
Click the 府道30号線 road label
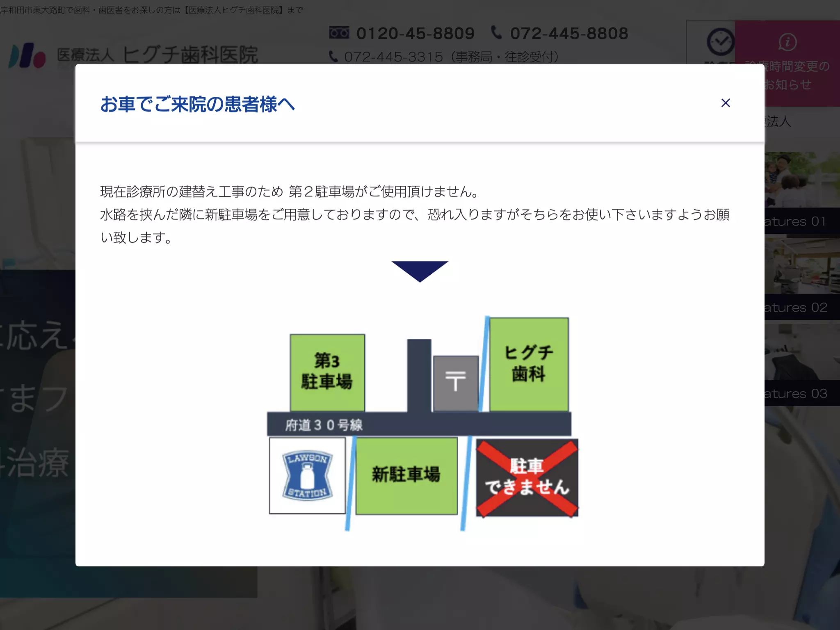(324, 425)
